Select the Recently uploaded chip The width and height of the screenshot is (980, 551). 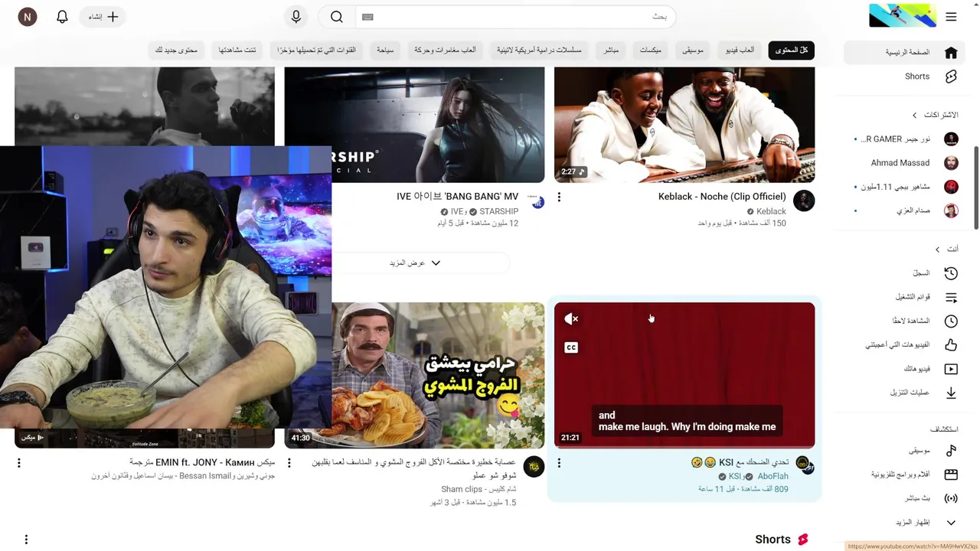(x=316, y=50)
